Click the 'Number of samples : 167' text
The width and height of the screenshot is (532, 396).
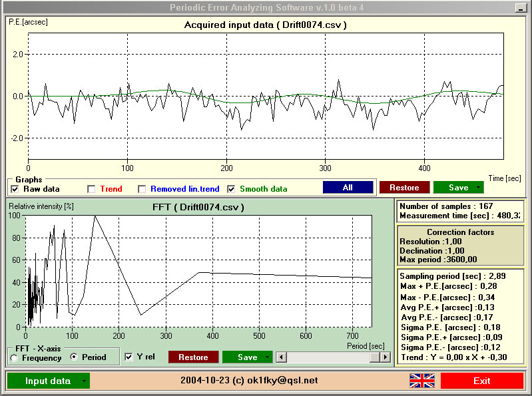[x=446, y=206]
